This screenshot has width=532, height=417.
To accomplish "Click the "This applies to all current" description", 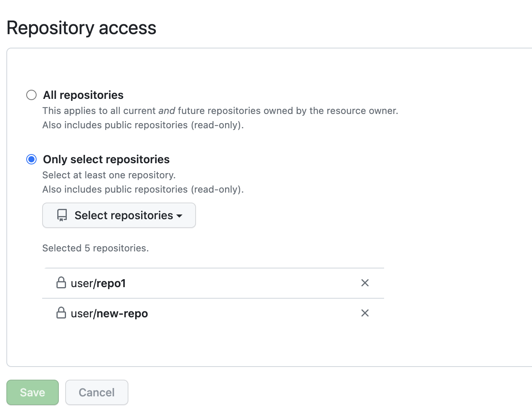I will (x=220, y=111).
